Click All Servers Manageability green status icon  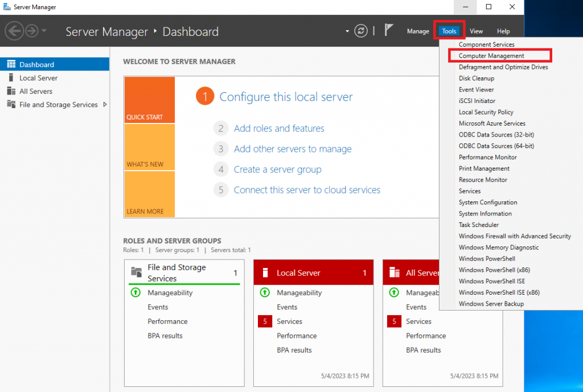click(x=394, y=292)
